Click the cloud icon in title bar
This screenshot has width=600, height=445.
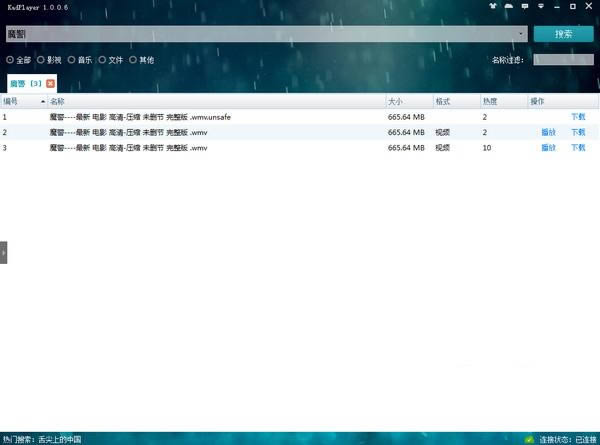pos(508,7)
